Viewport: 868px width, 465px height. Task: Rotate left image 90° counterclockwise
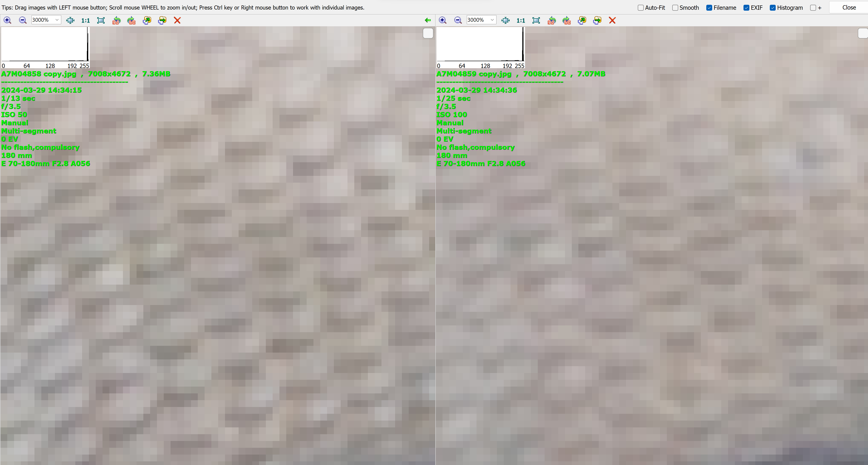click(116, 20)
